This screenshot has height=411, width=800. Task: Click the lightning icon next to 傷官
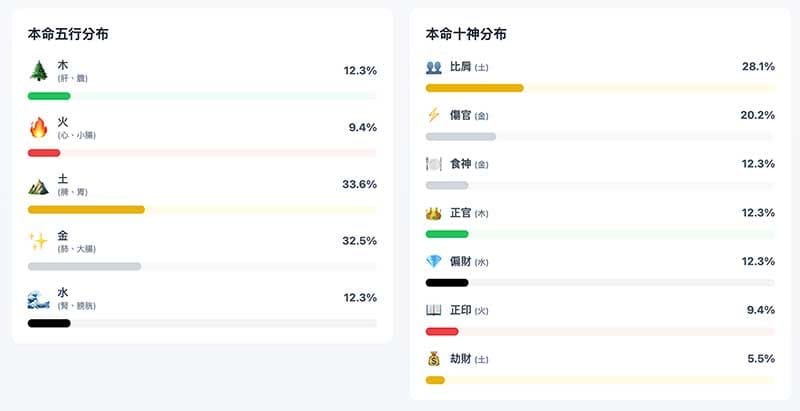coord(433,115)
